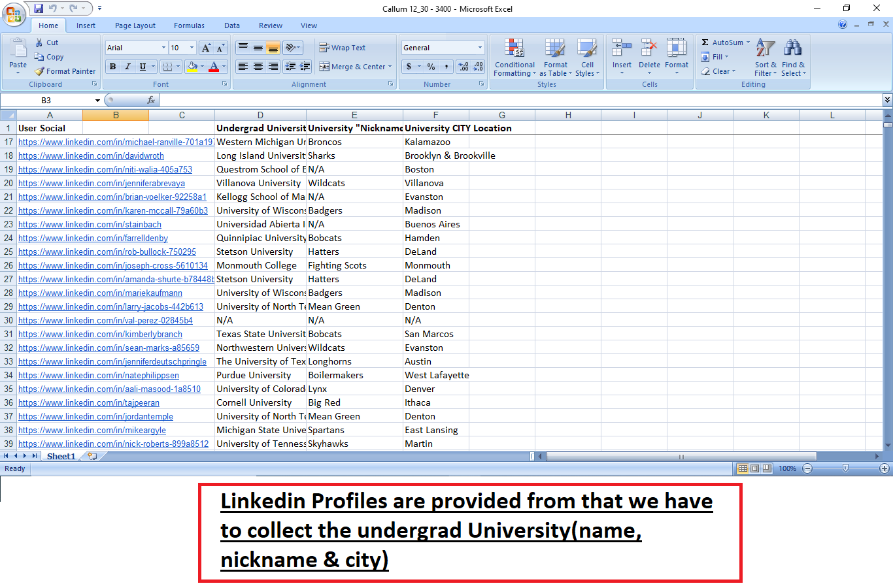The height and width of the screenshot is (588, 893).
Task: Open the Name Box dropdown arrow
Action: coord(97,101)
